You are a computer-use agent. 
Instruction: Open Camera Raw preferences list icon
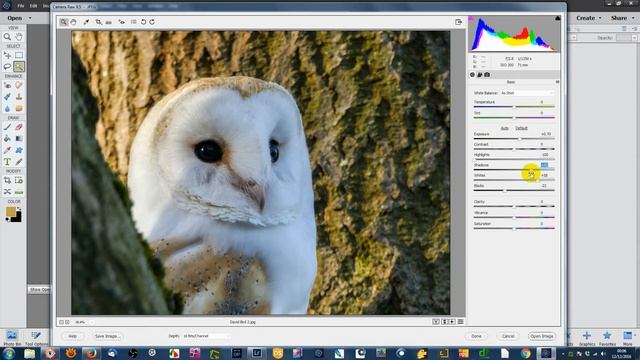point(133,22)
